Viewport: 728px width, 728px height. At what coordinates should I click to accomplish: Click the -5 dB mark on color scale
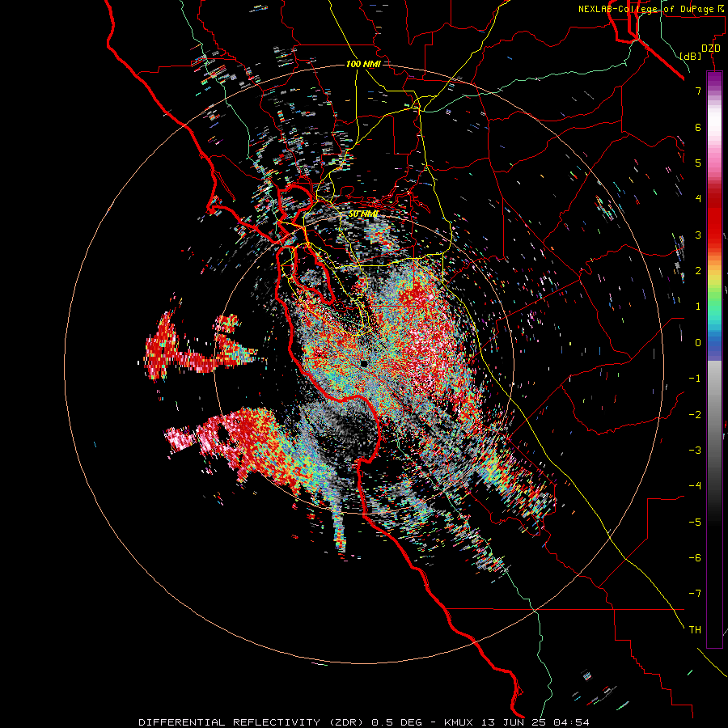click(695, 523)
